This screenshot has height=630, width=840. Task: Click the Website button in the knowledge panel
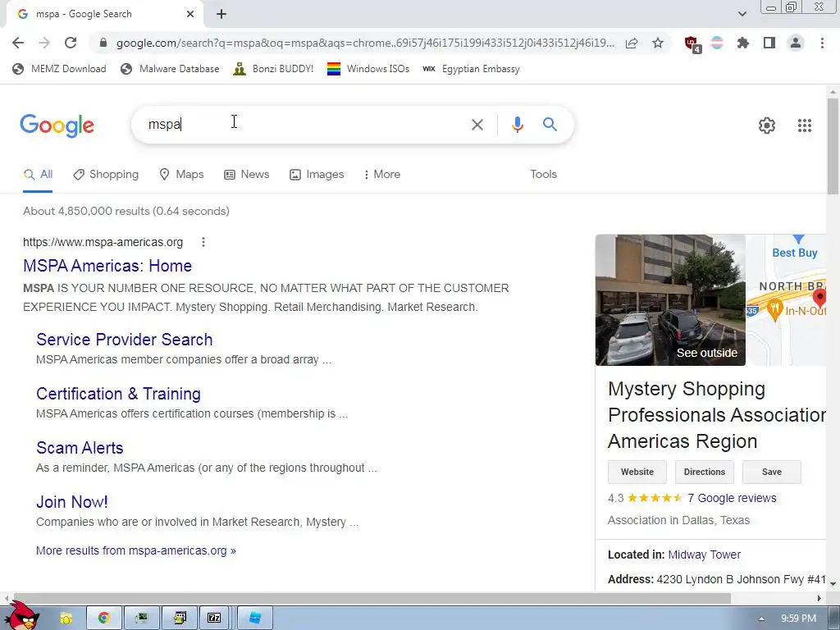pyautogui.click(x=637, y=472)
